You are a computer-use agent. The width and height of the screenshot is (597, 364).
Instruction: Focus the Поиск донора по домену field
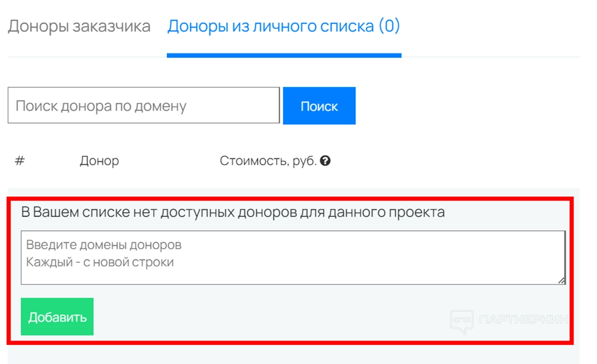(x=143, y=106)
